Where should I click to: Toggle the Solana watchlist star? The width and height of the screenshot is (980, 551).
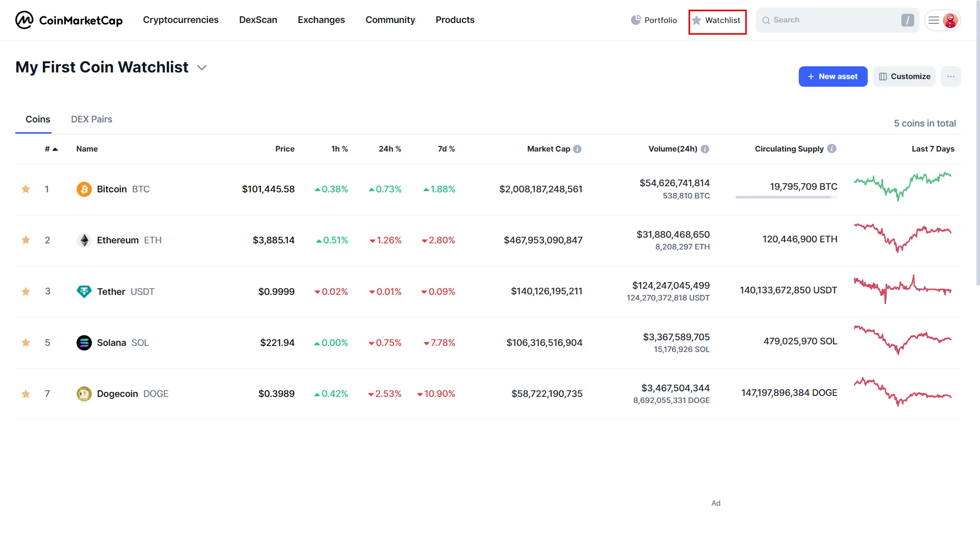pyautogui.click(x=26, y=342)
